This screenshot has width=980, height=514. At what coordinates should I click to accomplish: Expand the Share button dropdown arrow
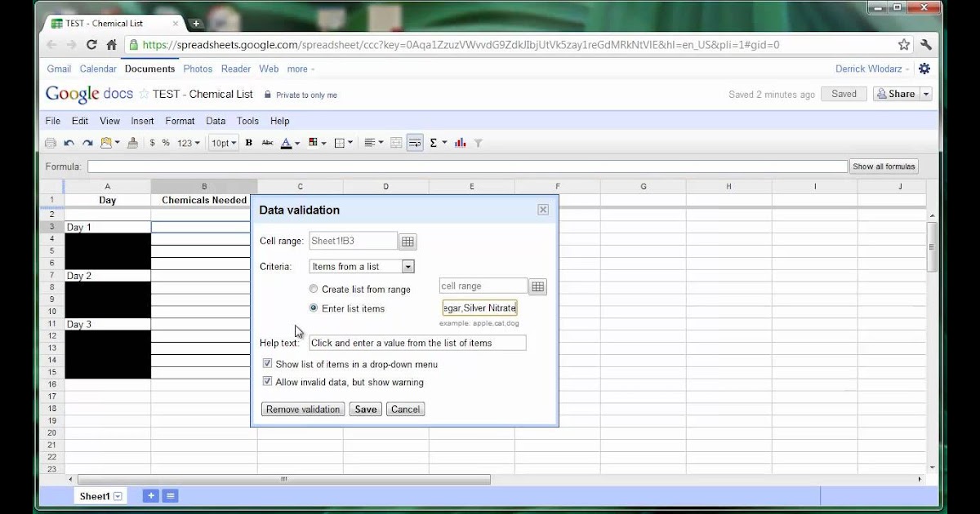(926, 94)
